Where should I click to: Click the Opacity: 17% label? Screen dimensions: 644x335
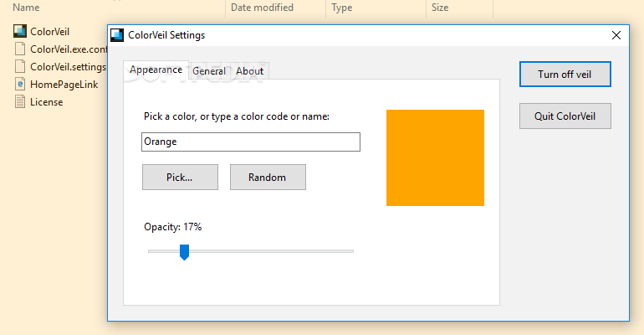tap(173, 227)
